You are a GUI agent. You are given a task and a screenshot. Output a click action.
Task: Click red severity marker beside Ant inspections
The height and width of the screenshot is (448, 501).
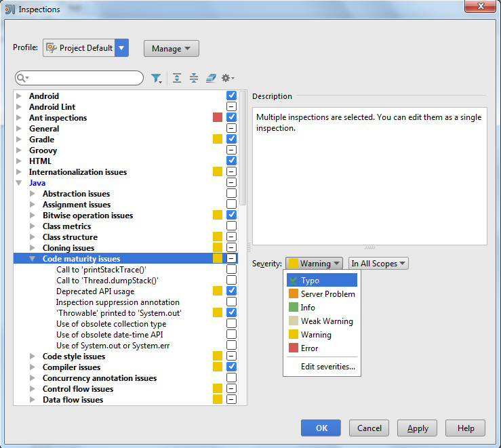point(218,118)
